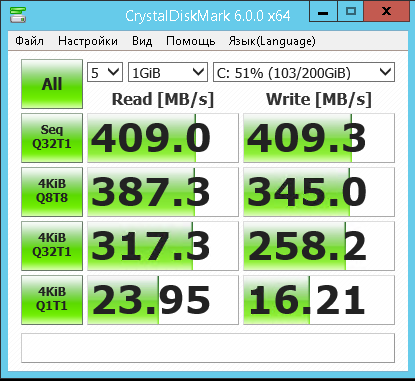The height and width of the screenshot is (381, 415).
Task: Open the Вид menu
Action: tap(142, 41)
